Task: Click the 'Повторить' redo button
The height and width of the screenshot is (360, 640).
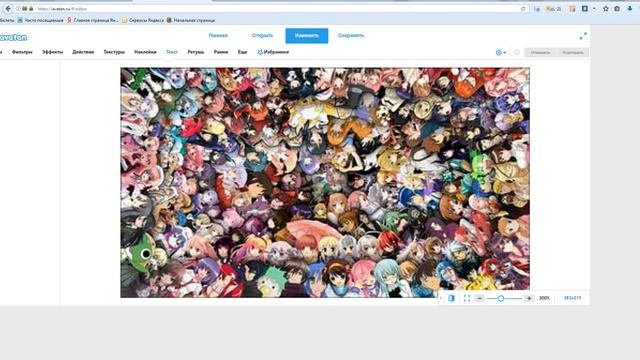Action: tap(573, 53)
